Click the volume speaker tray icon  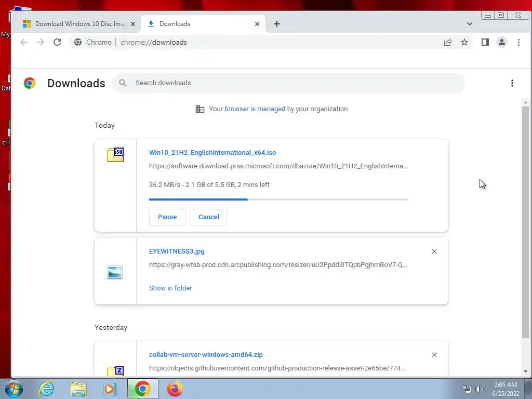pos(479,389)
